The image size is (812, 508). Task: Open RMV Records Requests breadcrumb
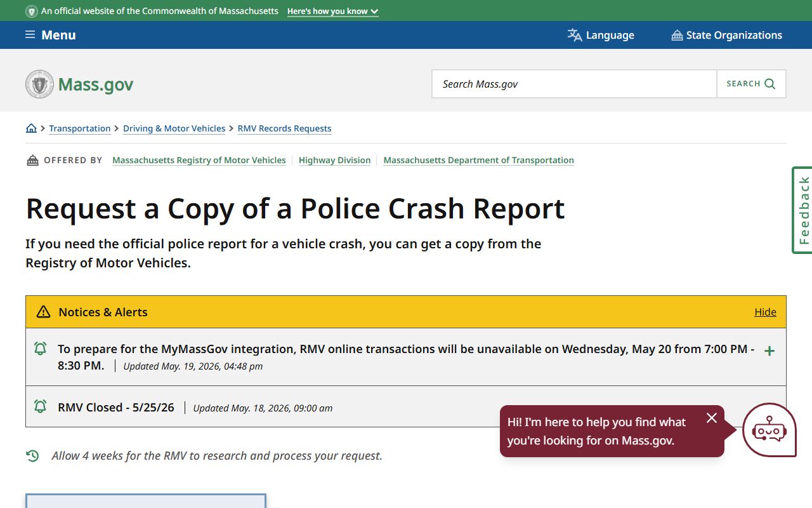(285, 128)
